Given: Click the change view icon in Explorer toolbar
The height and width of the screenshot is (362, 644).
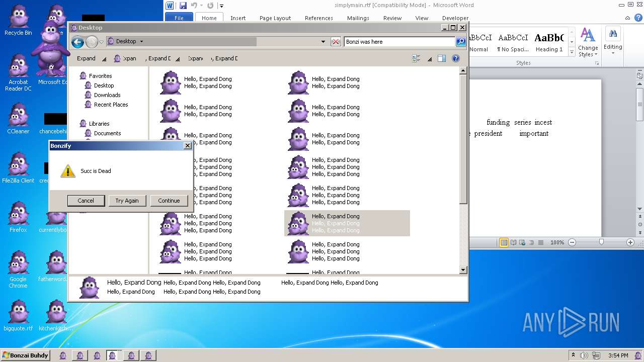Looking at the screenshot, I should coord(416,58).
